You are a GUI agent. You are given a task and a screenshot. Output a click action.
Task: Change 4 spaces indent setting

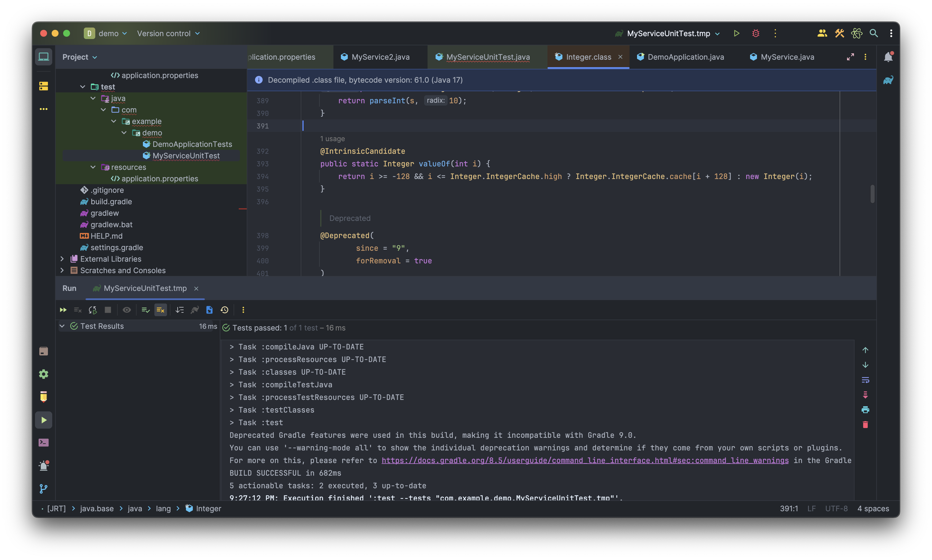pyautogui.click(x=873, y=509)
